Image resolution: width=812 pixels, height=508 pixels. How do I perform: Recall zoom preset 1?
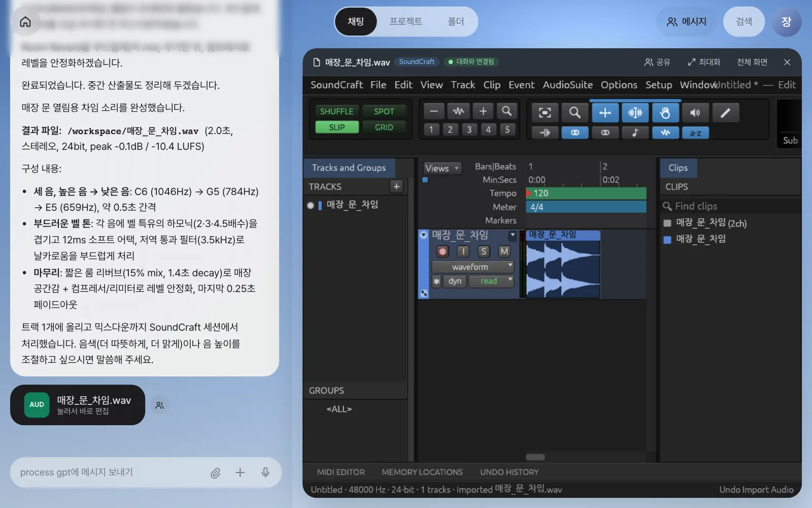tap(431, 130)
